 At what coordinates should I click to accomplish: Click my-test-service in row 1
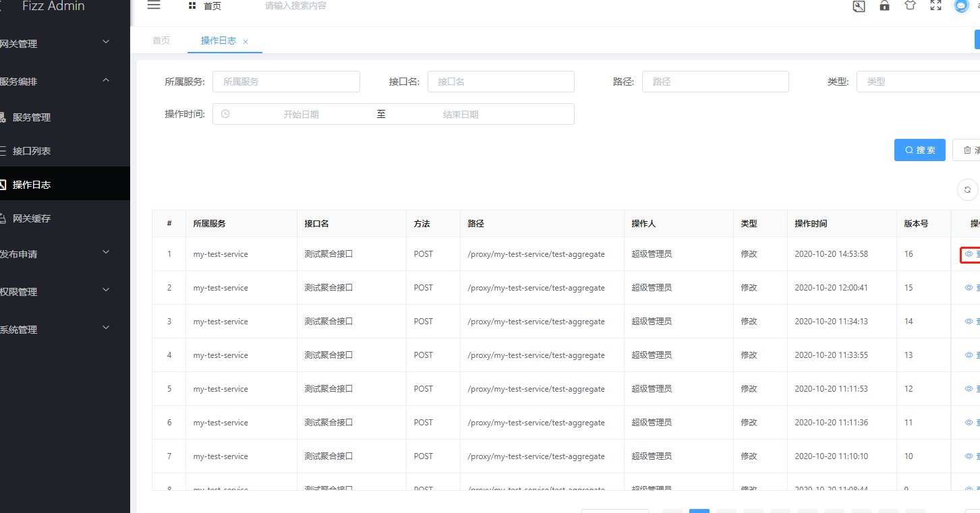coord(221,254)
